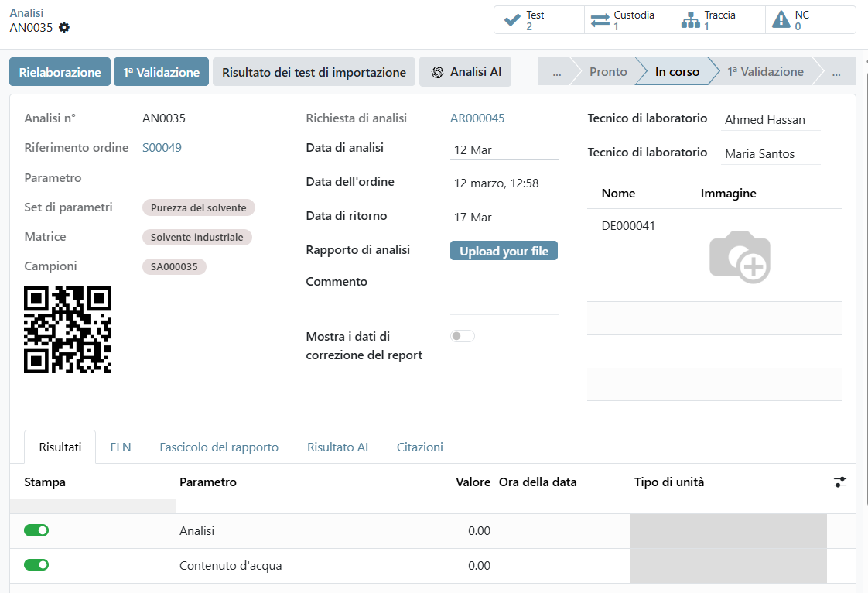Expand the left status ellipsis before Pronto

point(556,72)
